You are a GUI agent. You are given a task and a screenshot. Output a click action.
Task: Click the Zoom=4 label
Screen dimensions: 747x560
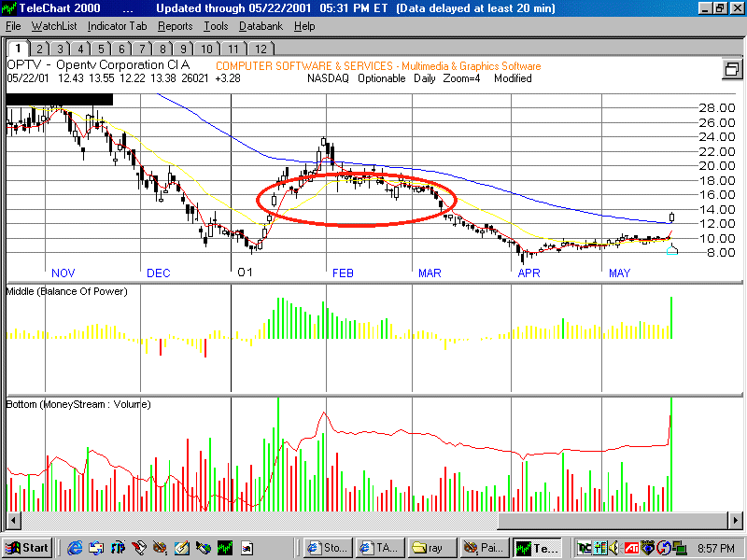461,78
